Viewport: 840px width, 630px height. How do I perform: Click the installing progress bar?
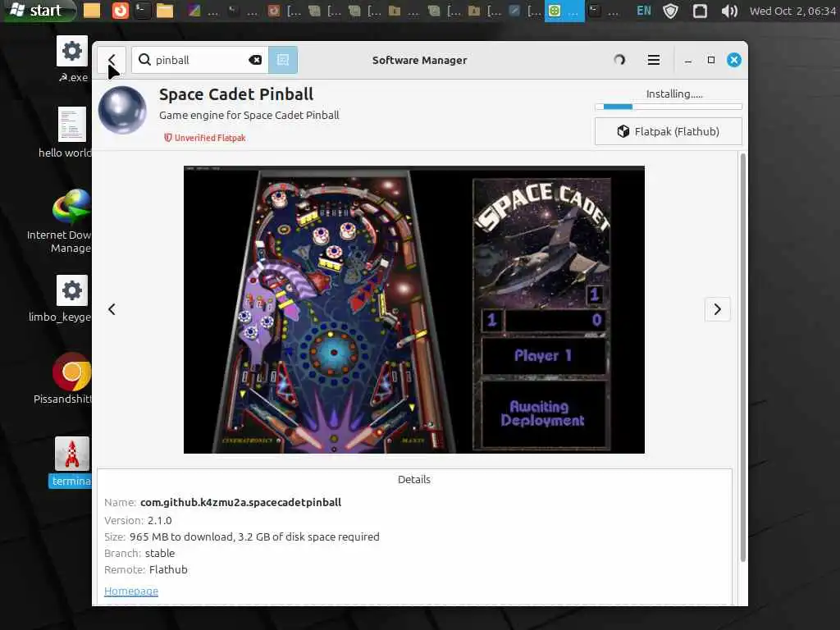click(x=668, y=107)
